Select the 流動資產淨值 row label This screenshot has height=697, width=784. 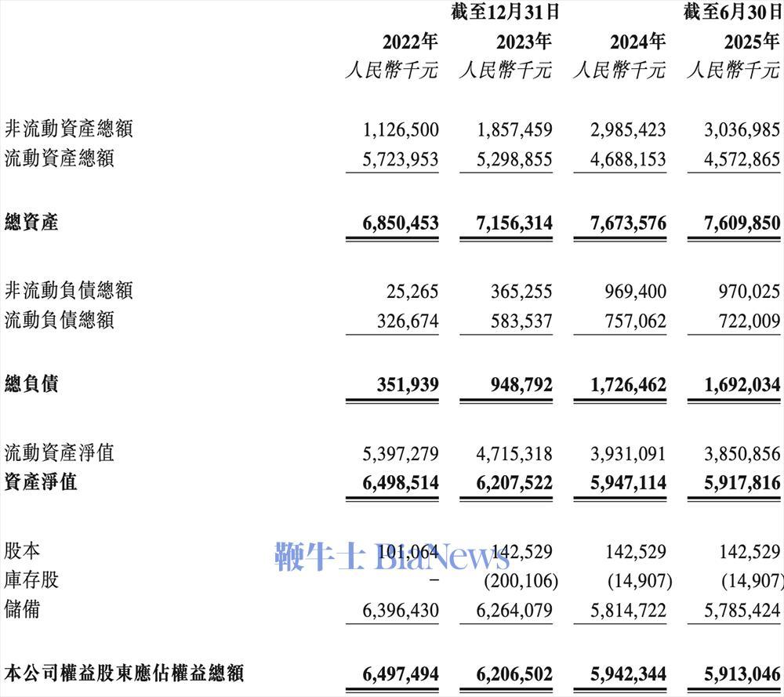point(60,452)
